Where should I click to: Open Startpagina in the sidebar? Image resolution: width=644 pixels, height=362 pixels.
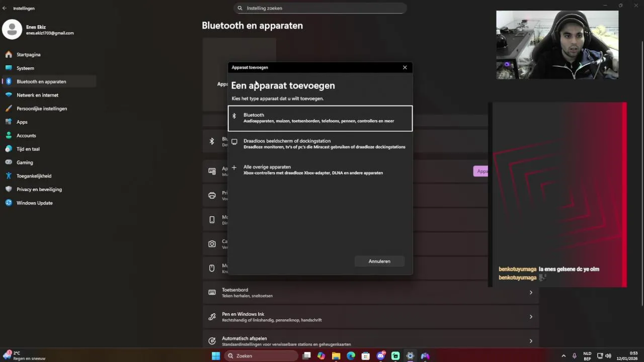coord(49,54)
